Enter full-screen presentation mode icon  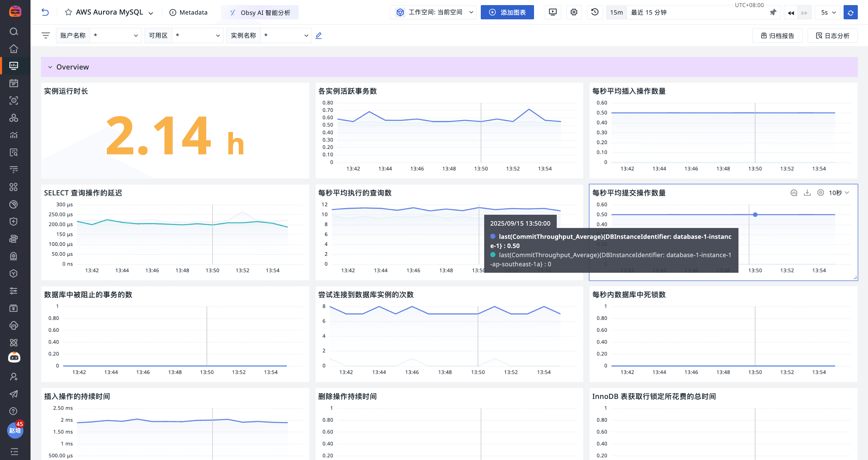553,13
